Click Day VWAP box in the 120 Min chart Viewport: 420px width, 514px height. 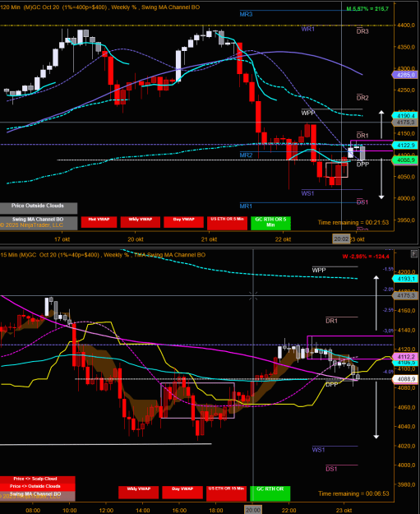(183, 221)
